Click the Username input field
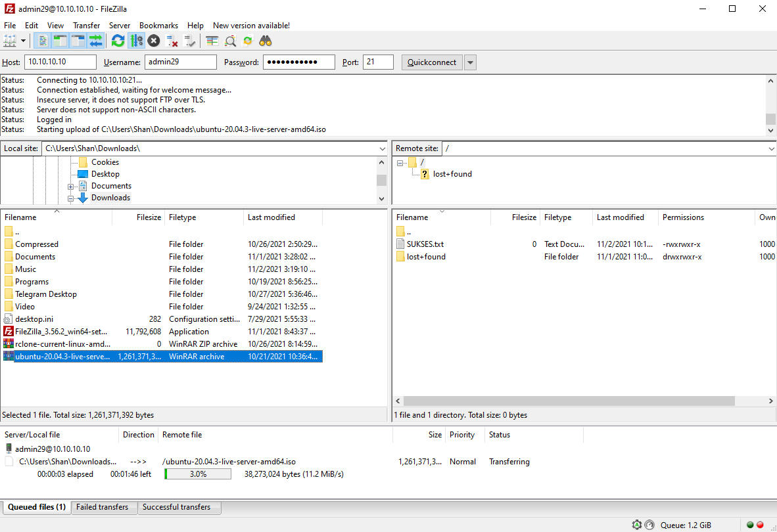 point(180,62)
